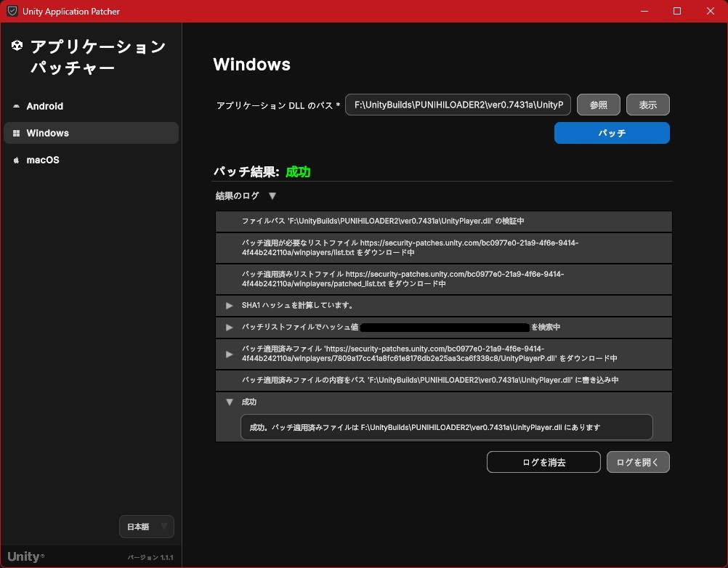Screen dimensions: 728x568
Task: Expand the パッチリストファイルでハッシュ値 search row
Action: (x=229, y=327)
